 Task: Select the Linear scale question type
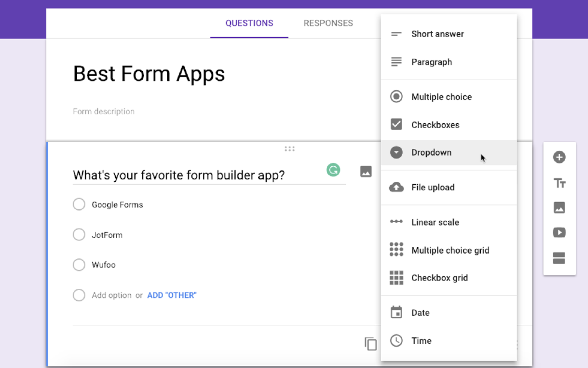[435, 222]
